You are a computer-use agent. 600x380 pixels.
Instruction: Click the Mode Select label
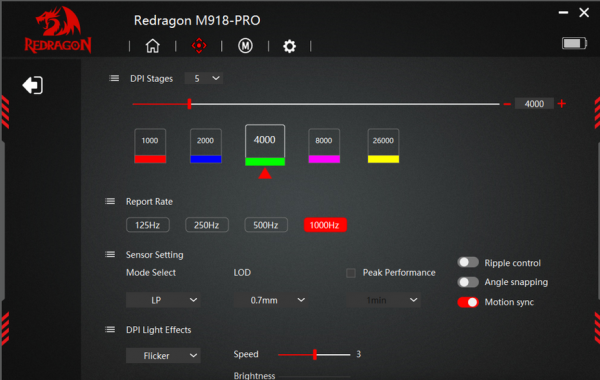151,272
